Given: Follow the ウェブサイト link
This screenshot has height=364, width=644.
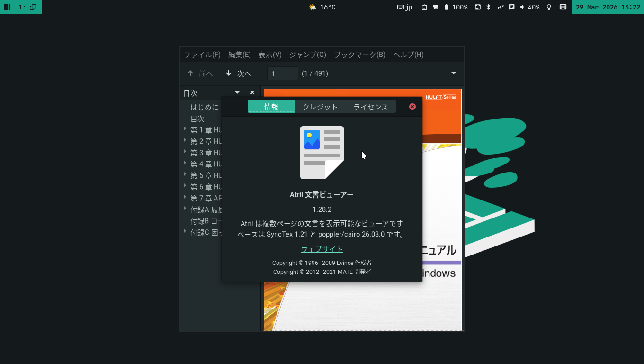Looking at the screenshot, I should 322,249.
